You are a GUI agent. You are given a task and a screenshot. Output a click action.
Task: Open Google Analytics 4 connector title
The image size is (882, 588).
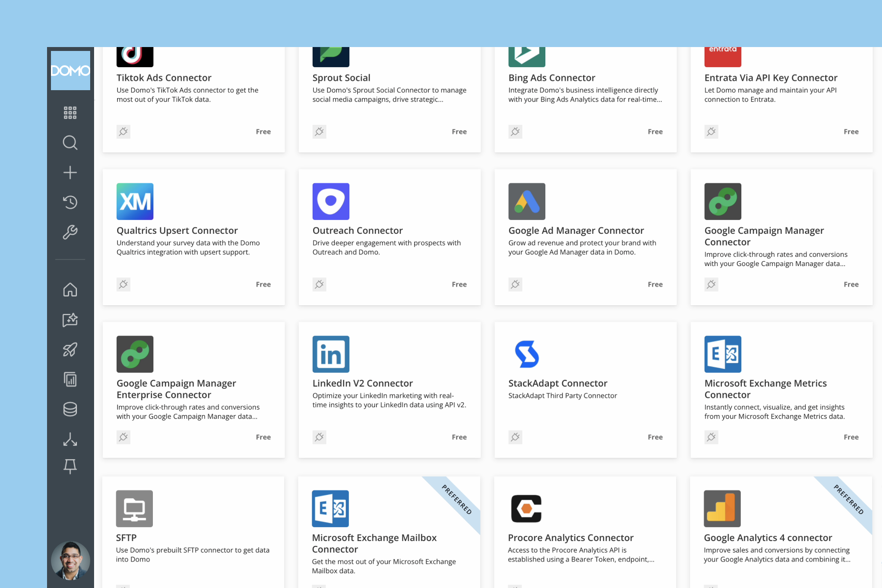[768, 538]
